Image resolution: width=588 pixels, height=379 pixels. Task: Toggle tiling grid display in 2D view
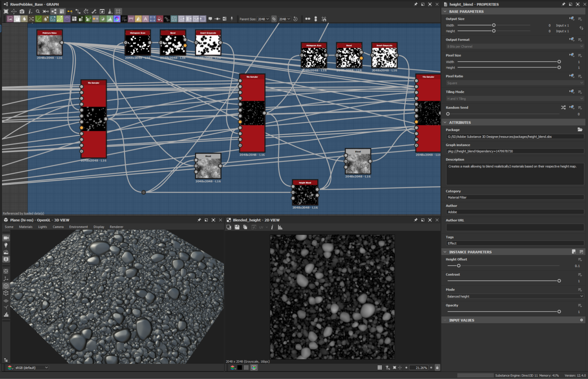pyautogui.click(x=380, y=368)
